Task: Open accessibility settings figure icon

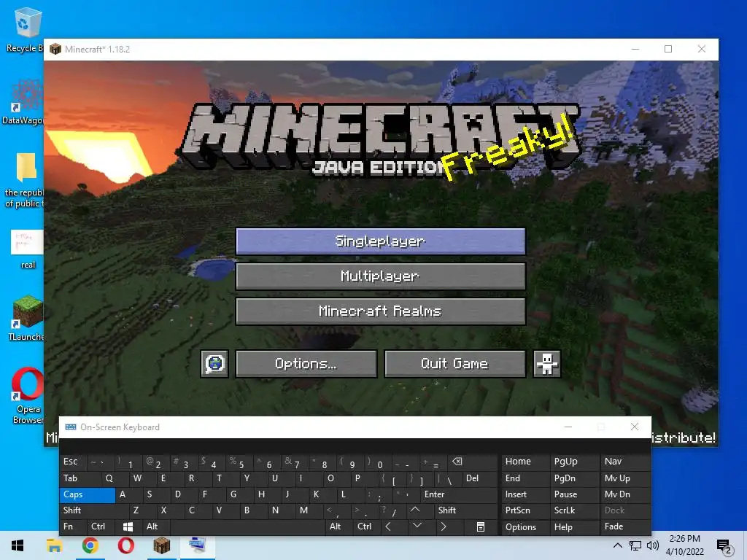Action: tap(547, 365)
